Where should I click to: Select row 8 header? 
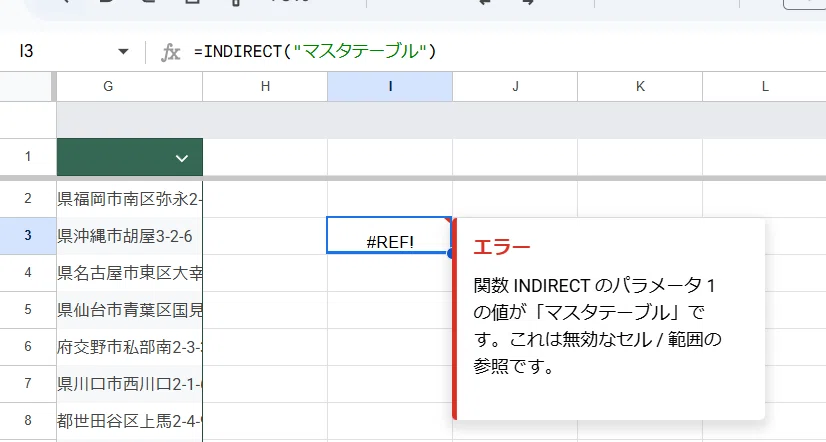click(x=28, y=420)
